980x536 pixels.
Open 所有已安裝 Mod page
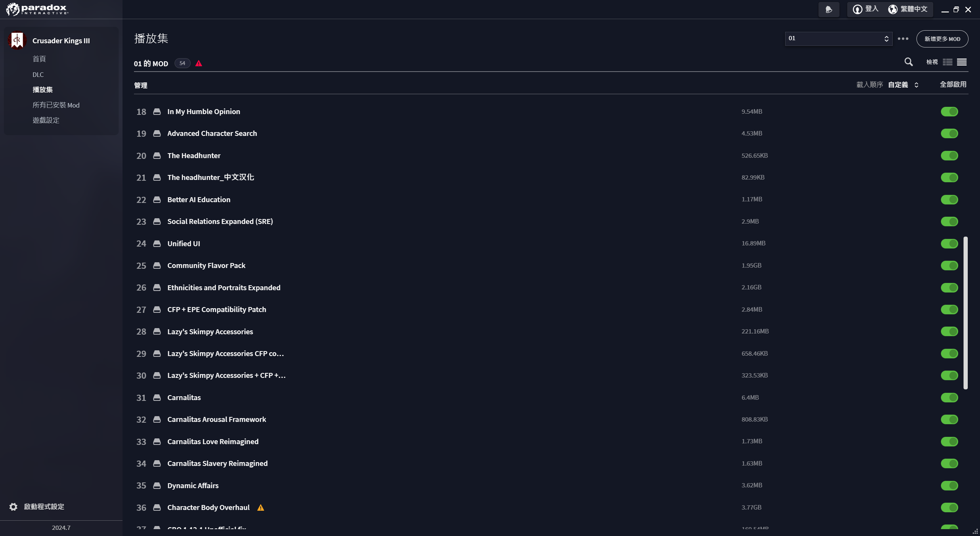[x=56, y=105]
